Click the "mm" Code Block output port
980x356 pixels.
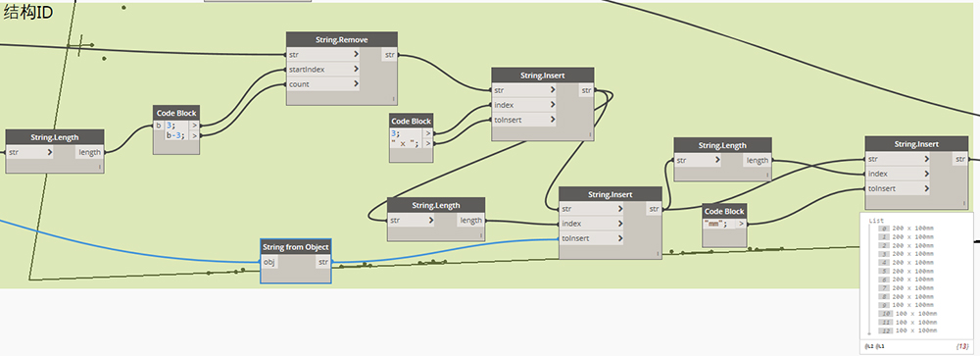741,224
